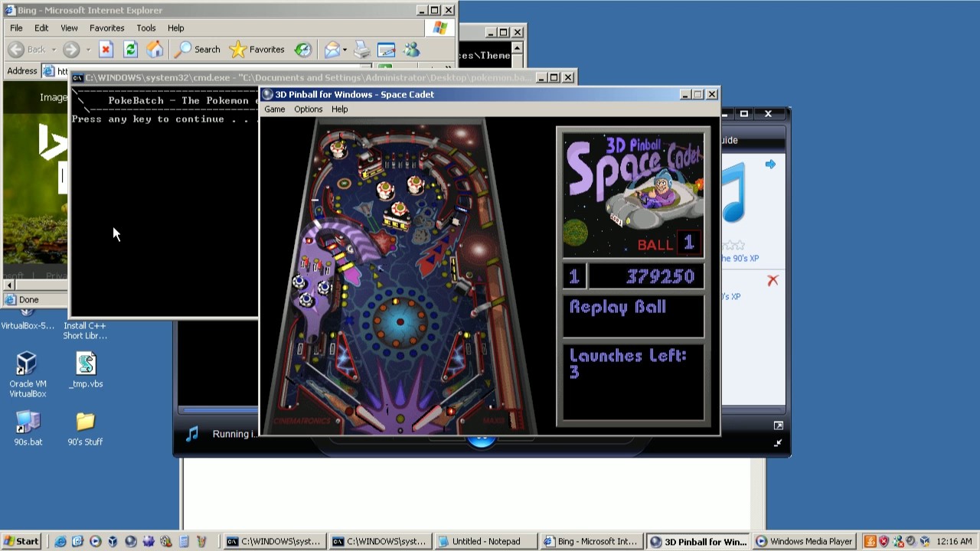Select the 90s.bat desktop icon
The height and width of the screenshot is (551, 980).
tap(28, 429)
